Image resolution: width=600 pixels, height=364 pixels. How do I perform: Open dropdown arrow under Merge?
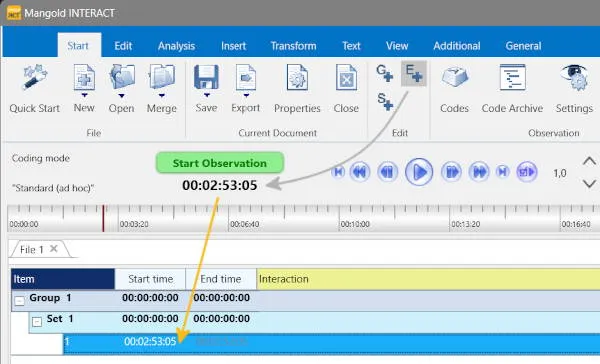click(x=161, y=95)
